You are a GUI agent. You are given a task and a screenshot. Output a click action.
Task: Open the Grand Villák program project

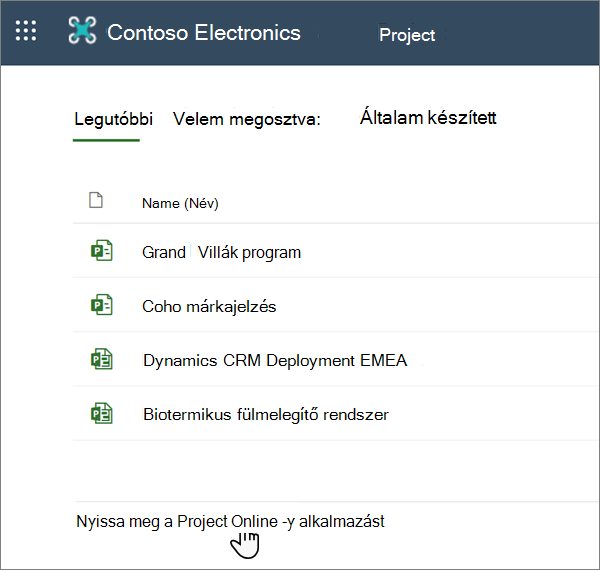pyautogui.click(x=221, y=252)
